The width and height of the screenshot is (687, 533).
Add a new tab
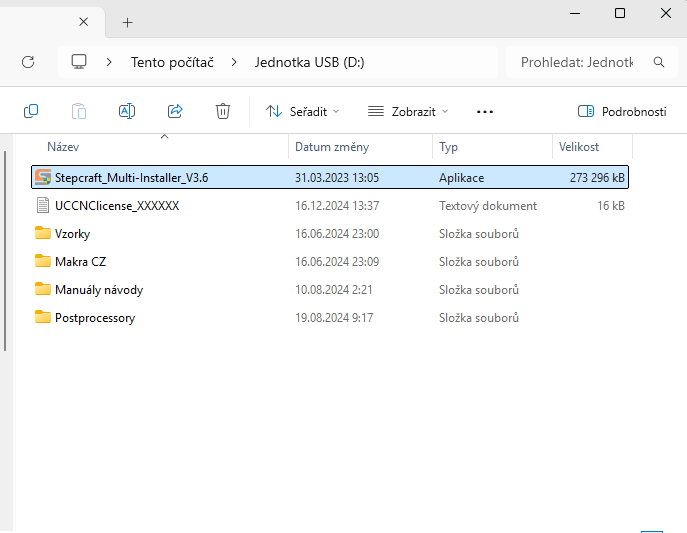click(127, 22)
